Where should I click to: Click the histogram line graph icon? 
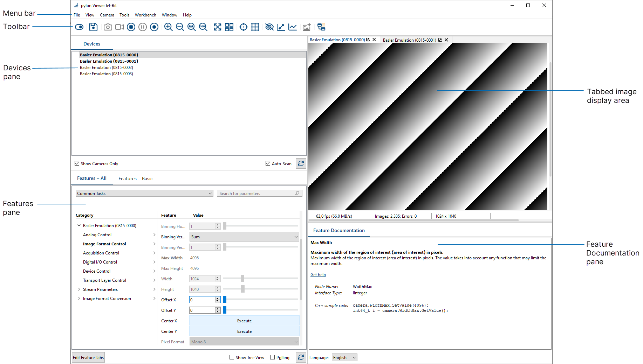point(293,27)
